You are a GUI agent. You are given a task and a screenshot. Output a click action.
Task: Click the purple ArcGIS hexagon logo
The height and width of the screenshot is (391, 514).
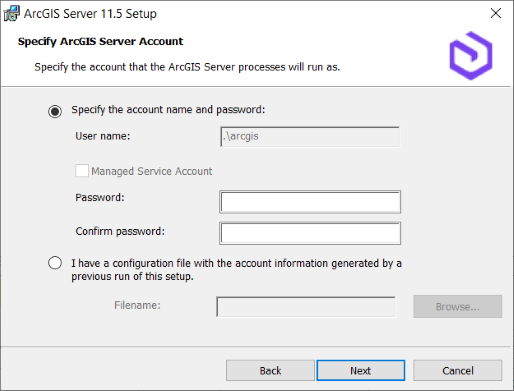471,56
